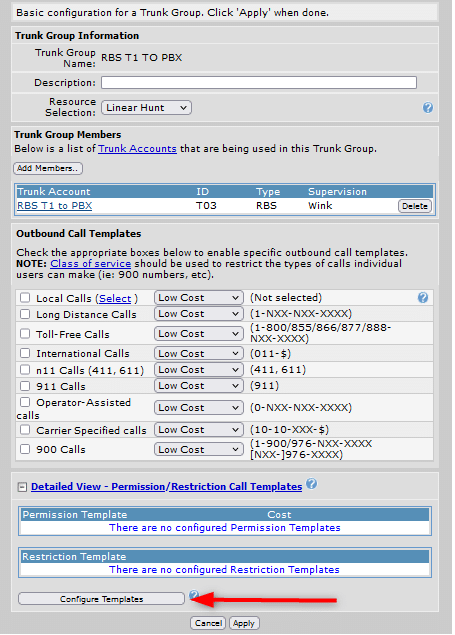This screenshot has height=635, width=455.
Task: Click the Cancel button
Action: (x=208, y=623)
